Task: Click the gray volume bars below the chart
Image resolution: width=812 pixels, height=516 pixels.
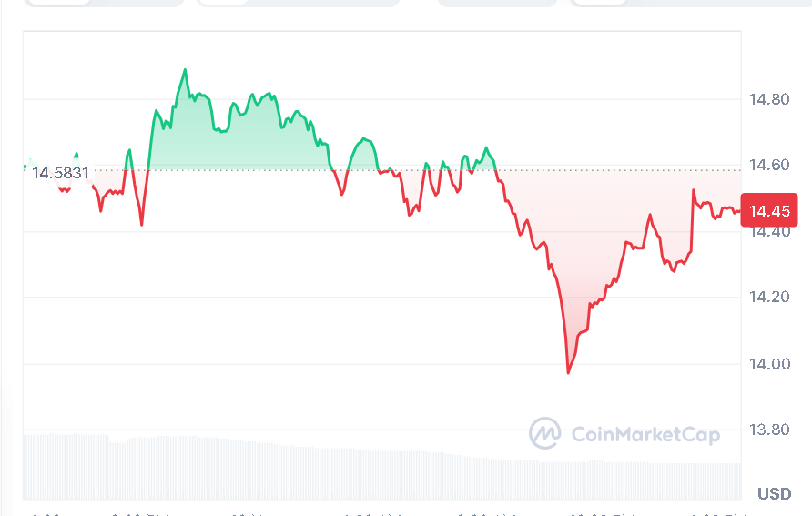Action: click(273, 469)
